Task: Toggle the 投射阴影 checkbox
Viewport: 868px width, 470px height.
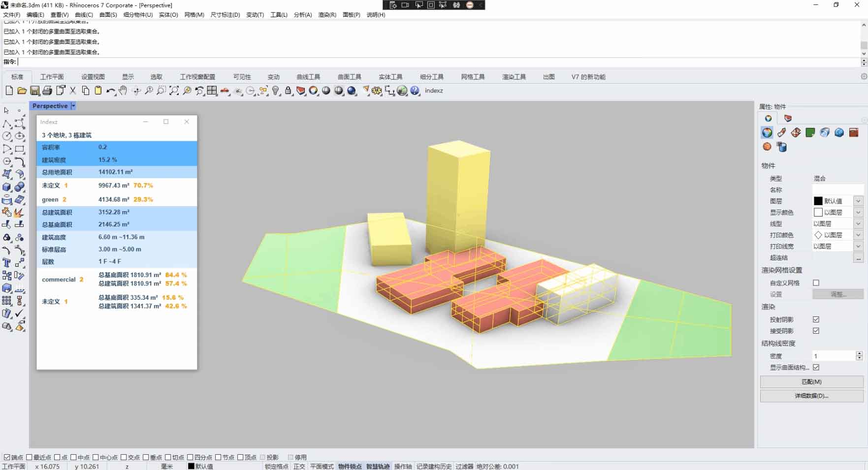Action: point(816,319)
